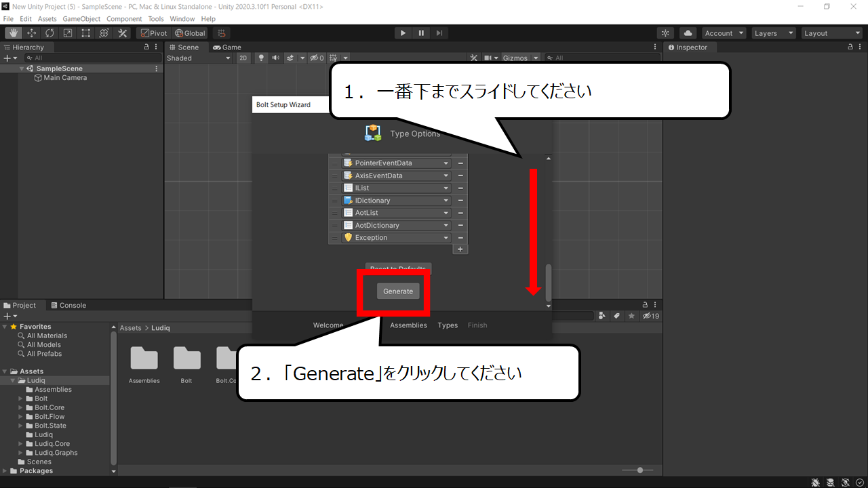This screenshot has height=488, width=868.
Task: Go to Assemblies wizard step
Action: (408, 325)
